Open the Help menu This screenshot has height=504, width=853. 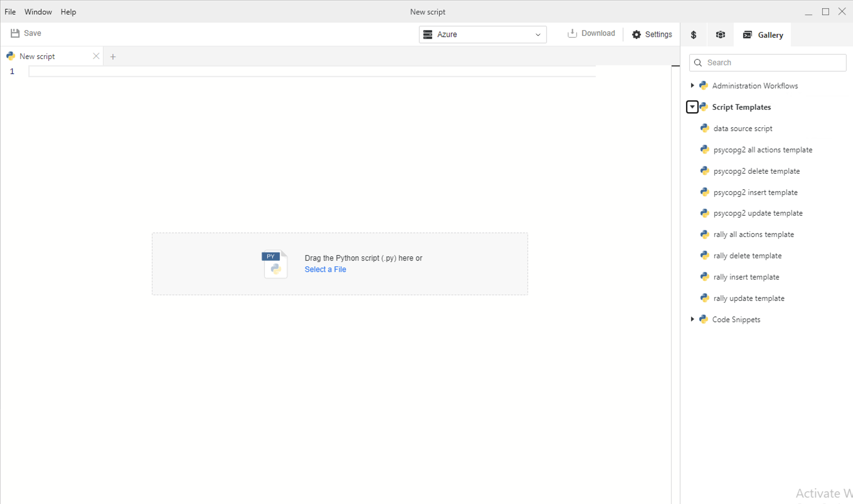[68, 12]
